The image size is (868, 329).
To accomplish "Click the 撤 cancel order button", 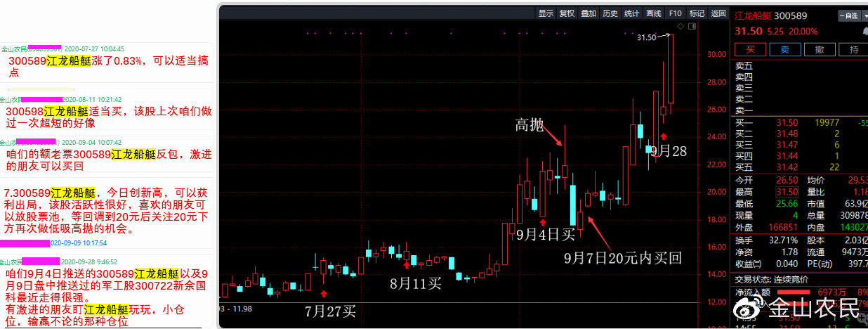I will pyautogui.click(x=820, y=49).
